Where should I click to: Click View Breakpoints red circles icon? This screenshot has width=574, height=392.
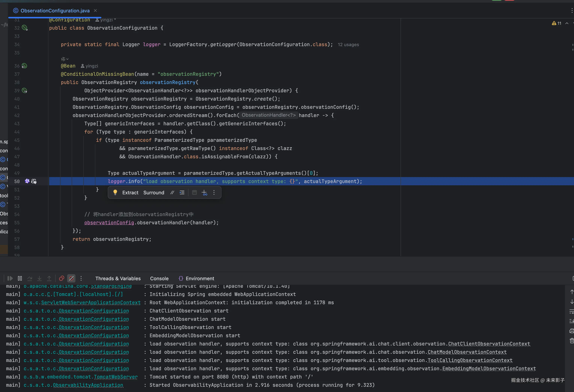(x=62, y=279)
